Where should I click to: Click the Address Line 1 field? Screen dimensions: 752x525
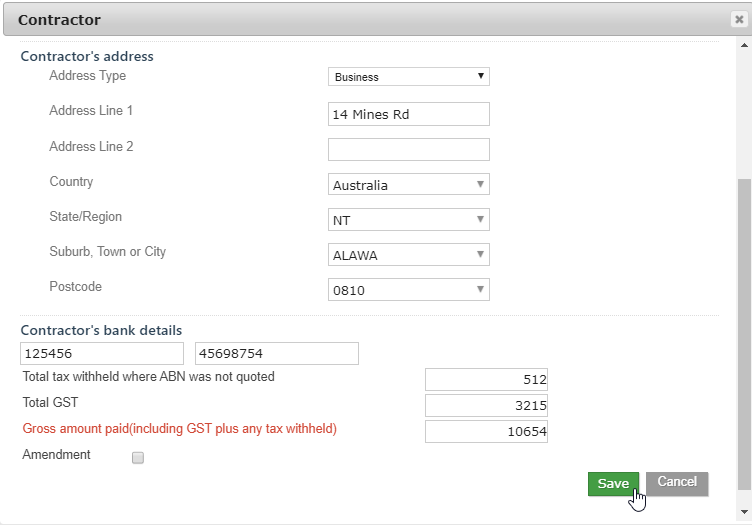point(408,115)
